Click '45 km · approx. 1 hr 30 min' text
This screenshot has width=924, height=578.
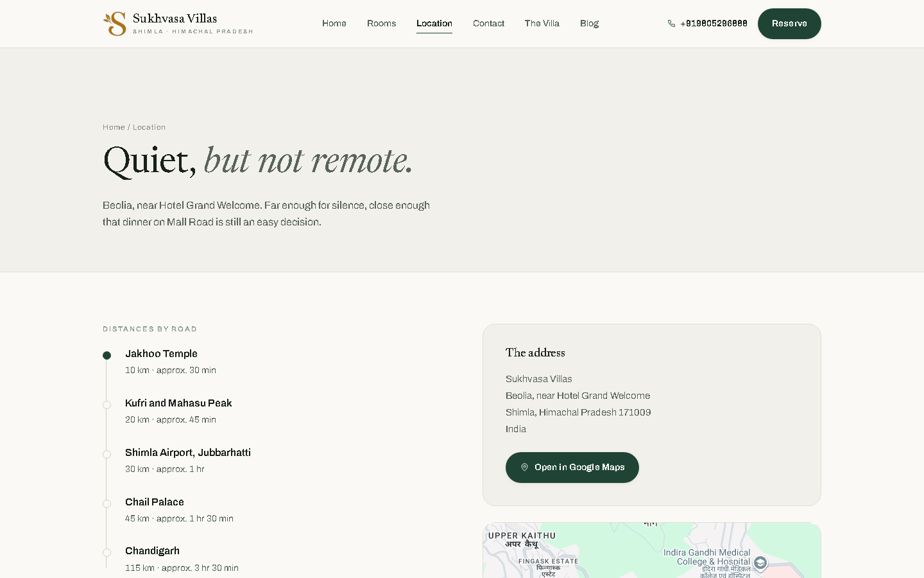click(179, 519)
